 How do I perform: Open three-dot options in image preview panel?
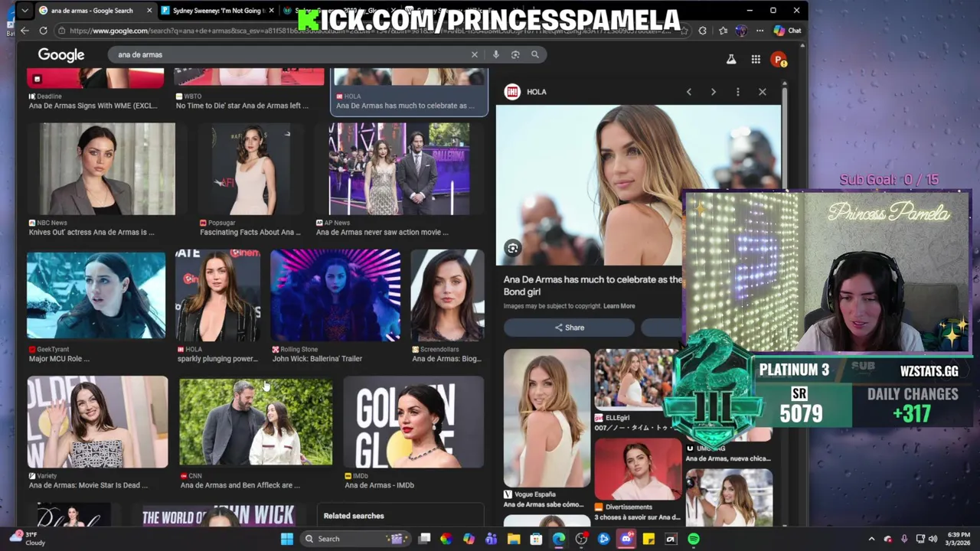point(738,92)
